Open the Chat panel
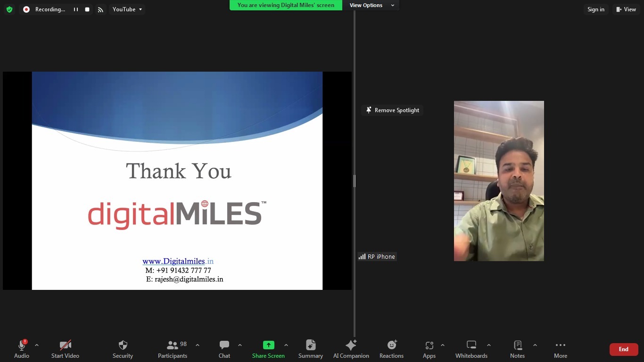Image resolution: width=644 pixels, height=362 pixels. click(x=224, y=349)
